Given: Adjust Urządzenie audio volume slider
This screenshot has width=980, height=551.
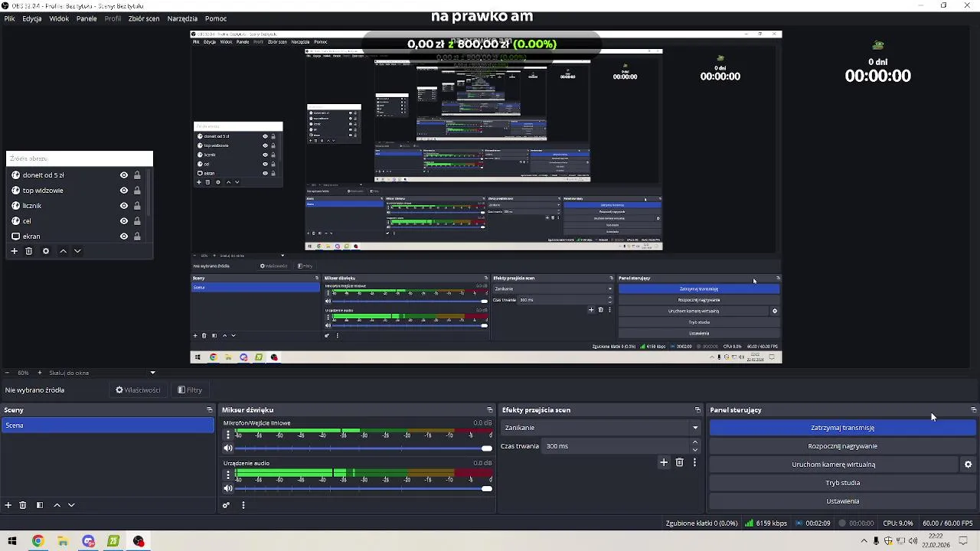Looking at the screenshot, I should [x=364, y=488].
